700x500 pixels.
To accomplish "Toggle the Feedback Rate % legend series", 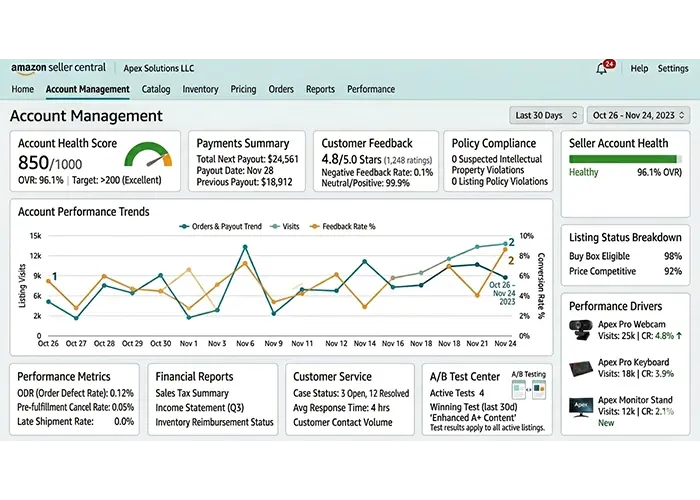I will [343, 226].
